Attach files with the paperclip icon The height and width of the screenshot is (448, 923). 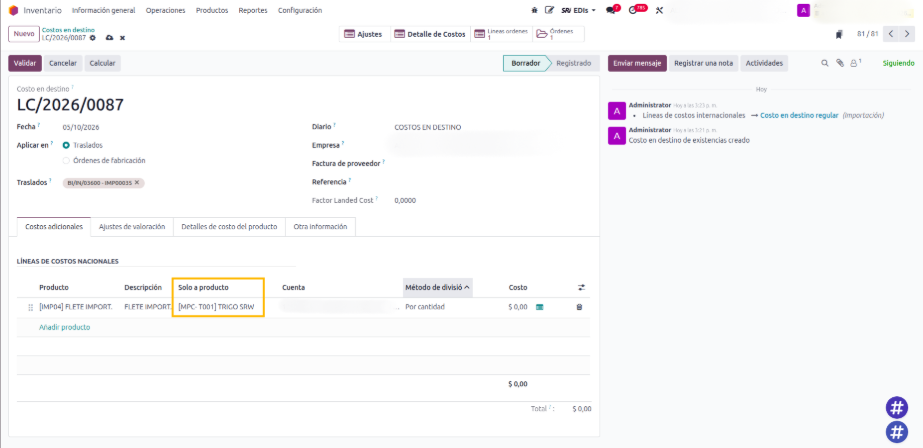(x=840, y=63)
